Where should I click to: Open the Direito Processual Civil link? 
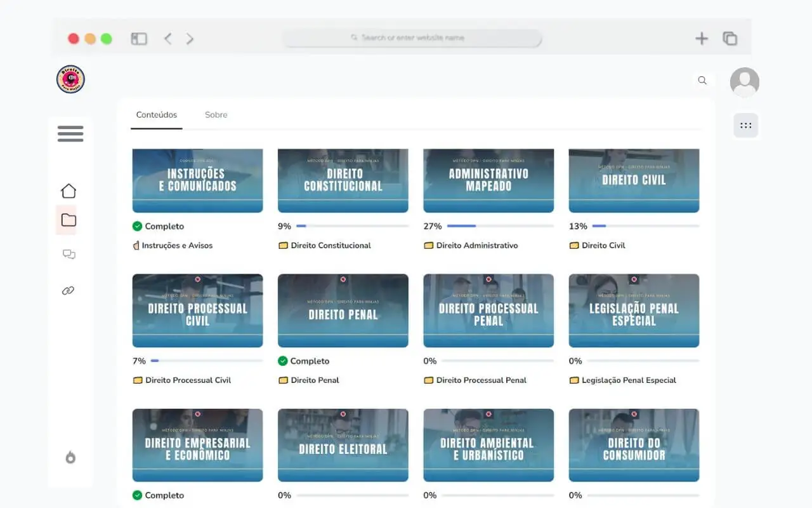(188, 380)
